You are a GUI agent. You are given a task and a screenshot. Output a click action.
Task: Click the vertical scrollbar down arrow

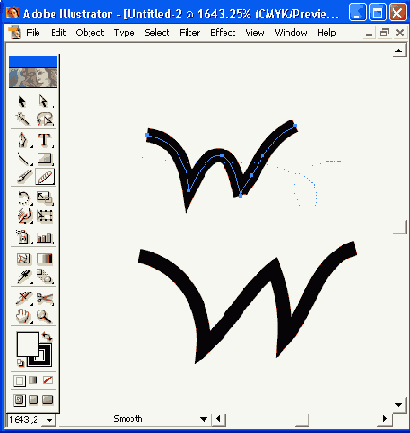399,405
